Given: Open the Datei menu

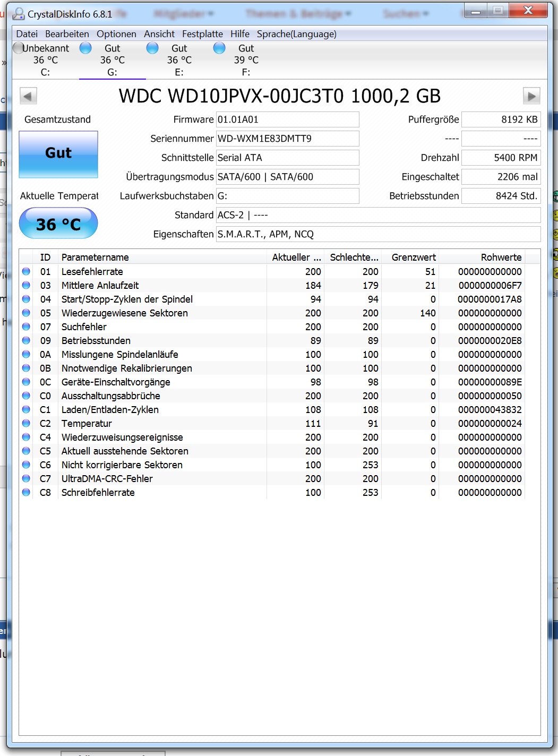Looking at the screenshot, I should click(27, 34).
